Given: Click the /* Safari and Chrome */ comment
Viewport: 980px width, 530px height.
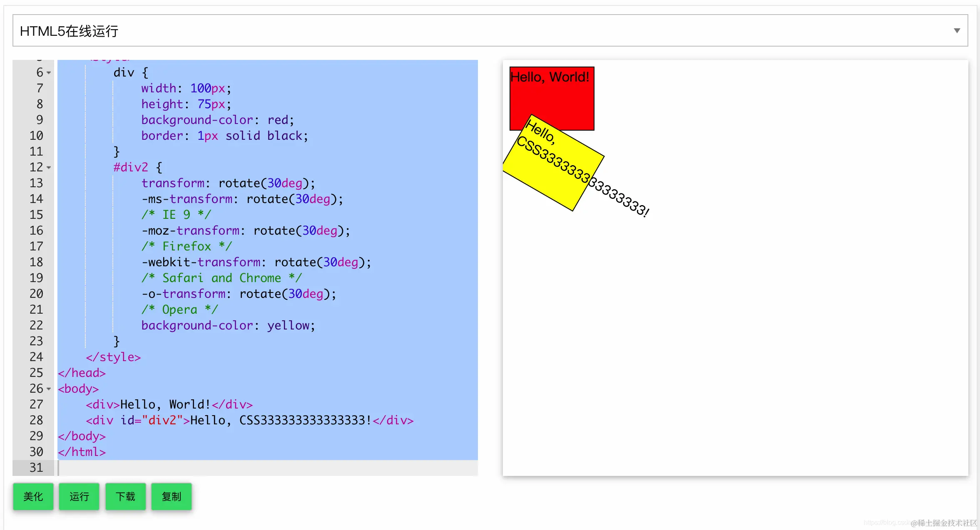Looking at the screenshot, I should pyautogui.click(x=221, y=278).
